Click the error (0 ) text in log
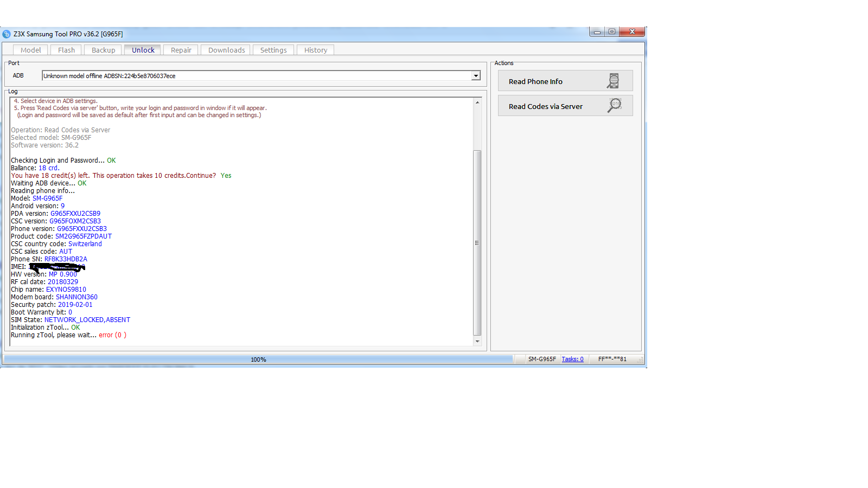This screenshot has height=488, width=868. click(112, 335)
